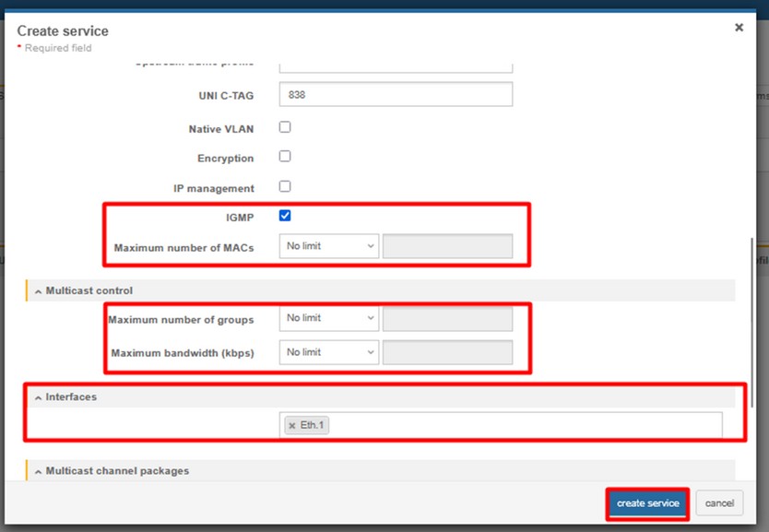Click the dialog vertical scrollbar
The height and width of the screenshot is (532, 769).
753,323
